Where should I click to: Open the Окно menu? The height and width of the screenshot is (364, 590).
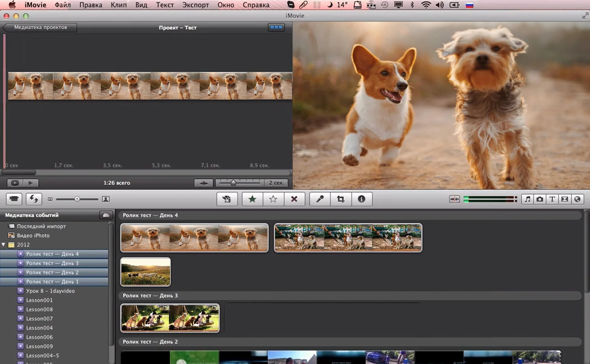point(225,5)
